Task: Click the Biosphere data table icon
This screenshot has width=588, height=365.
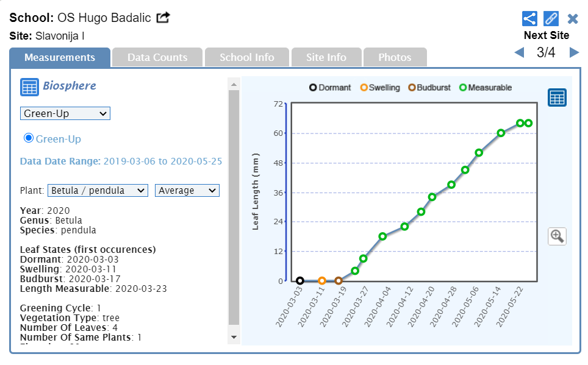Action: 29,87
